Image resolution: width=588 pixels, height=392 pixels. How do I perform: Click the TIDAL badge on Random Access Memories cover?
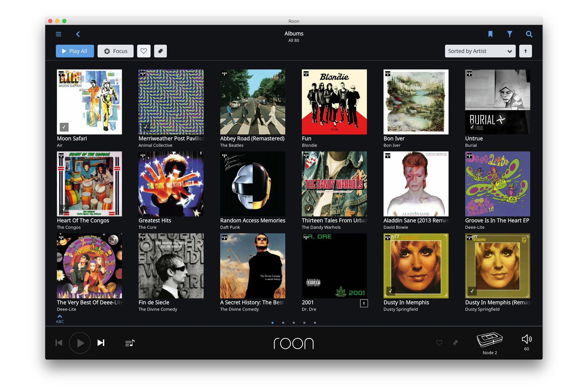click(x=225, y=156)
